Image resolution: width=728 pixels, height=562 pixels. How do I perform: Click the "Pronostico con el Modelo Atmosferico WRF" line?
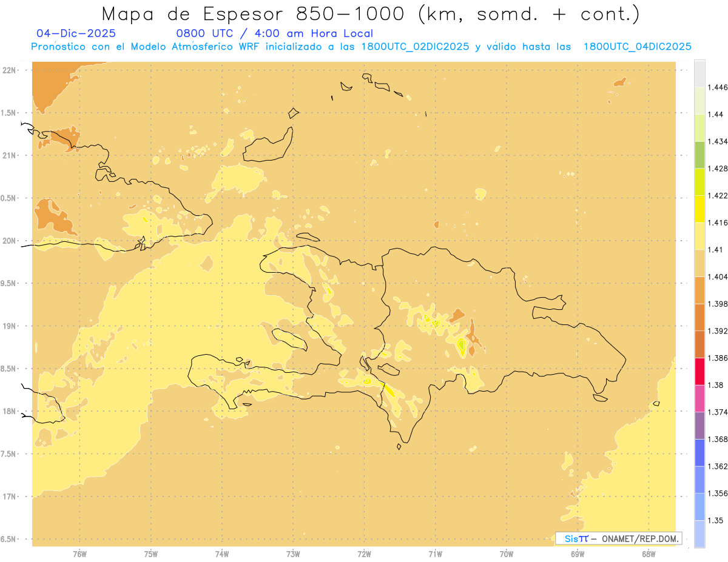tap(361, 47)
